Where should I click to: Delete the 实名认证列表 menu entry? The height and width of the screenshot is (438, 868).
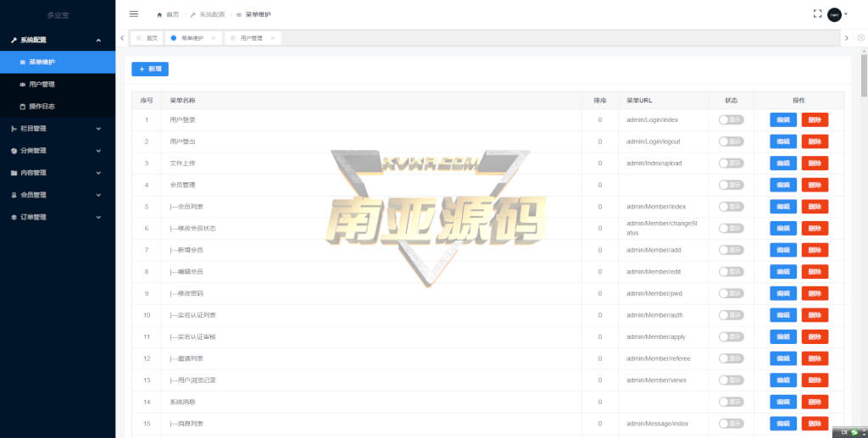815,315
